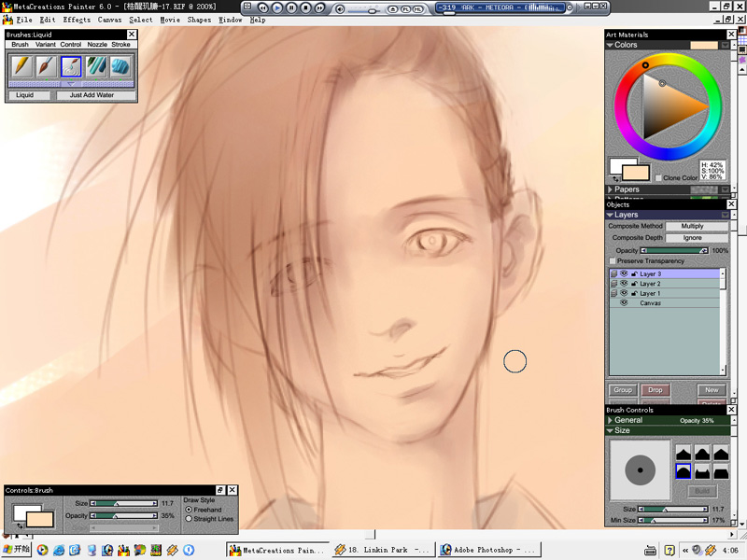Click Opacity slider in Controls:Brush panel
This screenshot has width=747, height=560.
click(x=124, y=516)
